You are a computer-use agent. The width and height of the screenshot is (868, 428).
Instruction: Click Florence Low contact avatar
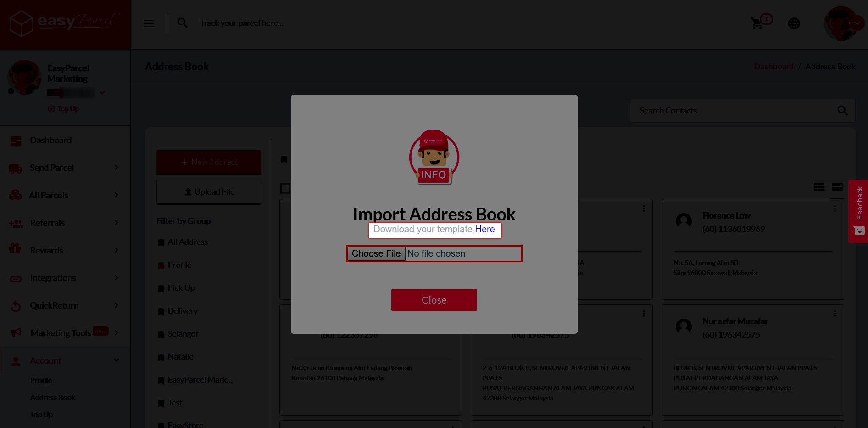[684, 221]
